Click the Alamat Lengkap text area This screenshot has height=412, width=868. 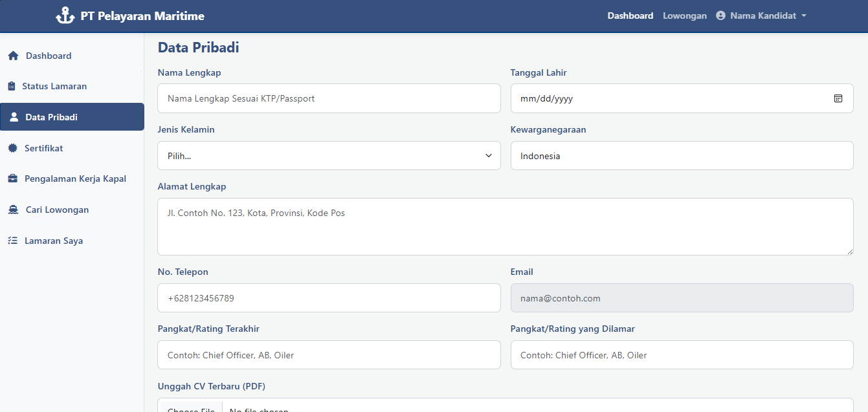coord(505,226)
